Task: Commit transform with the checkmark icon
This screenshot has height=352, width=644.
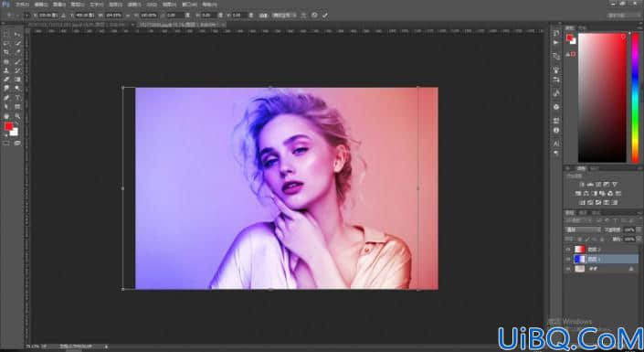Action: click(325, 16)
